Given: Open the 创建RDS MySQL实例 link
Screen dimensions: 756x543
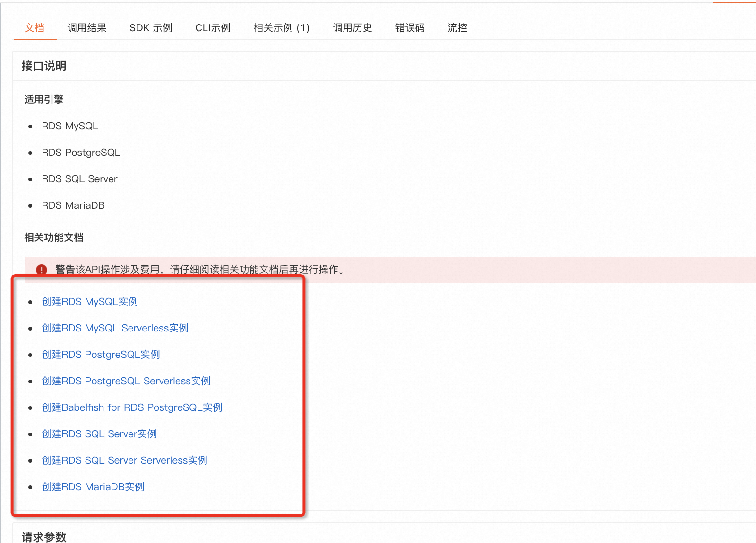Looking at the screenshot, I should [90, 302].
